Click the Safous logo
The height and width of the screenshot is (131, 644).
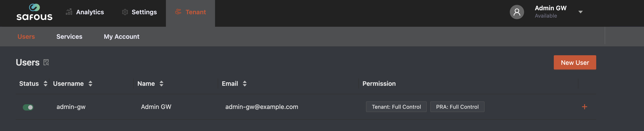click(x=34, y=12)
